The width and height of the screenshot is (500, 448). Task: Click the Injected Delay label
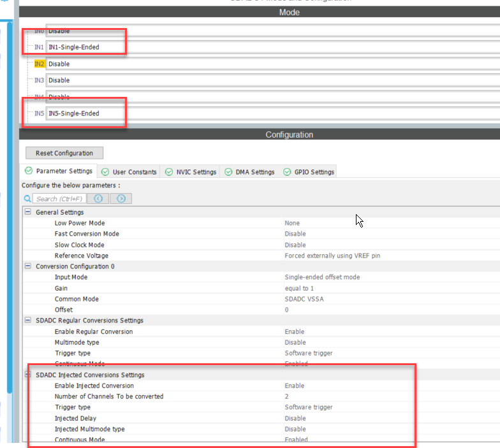click(75, 418)
